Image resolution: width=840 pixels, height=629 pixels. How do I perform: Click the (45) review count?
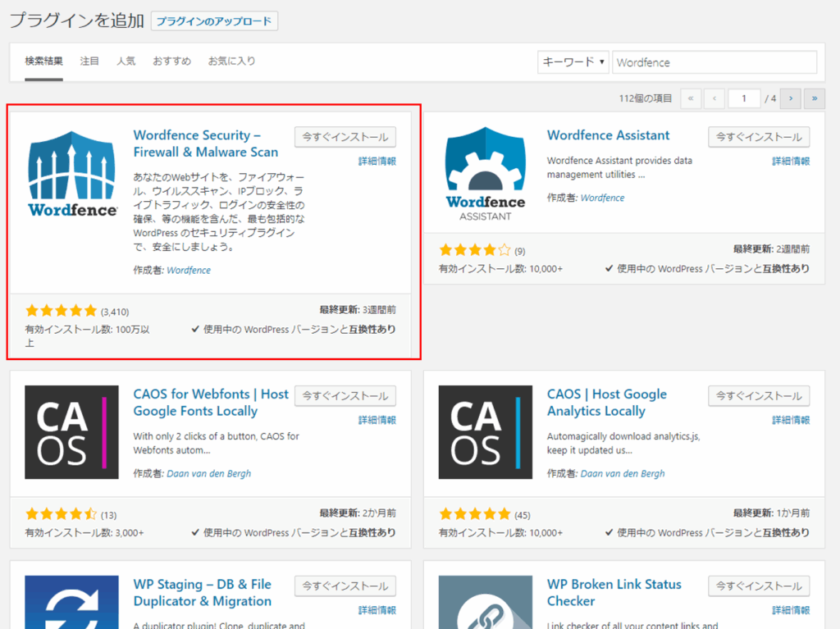coord(523,515)
